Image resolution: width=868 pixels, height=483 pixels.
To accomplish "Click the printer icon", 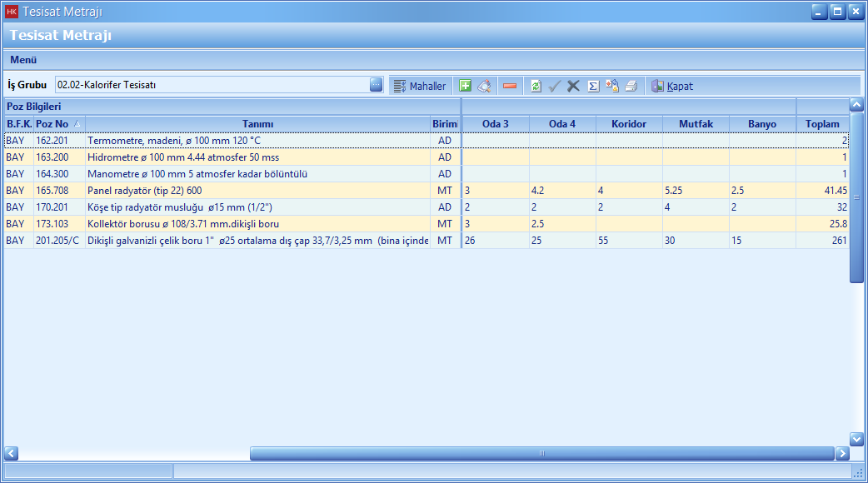I will [x=631, y=86].
